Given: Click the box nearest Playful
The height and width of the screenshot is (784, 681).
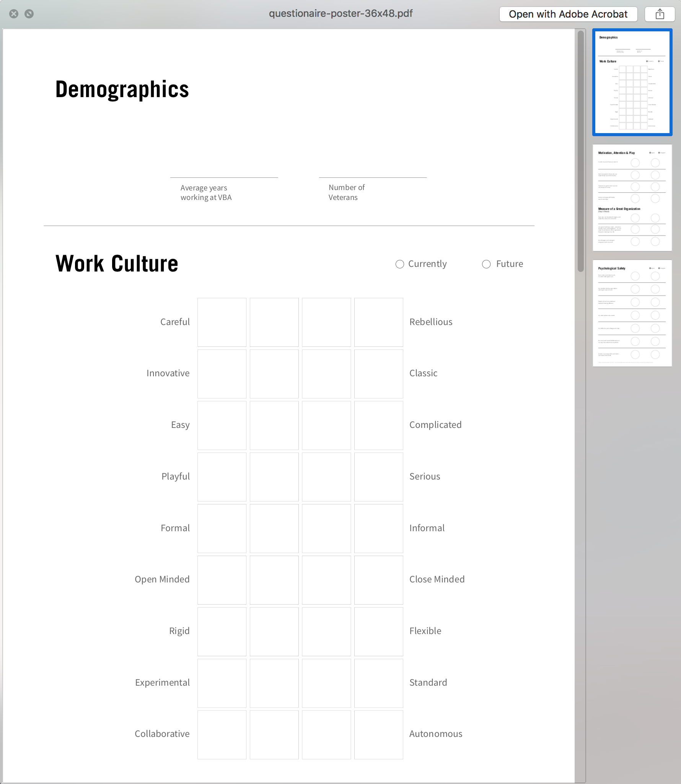Looking at the screenshot, I should 222,477.
